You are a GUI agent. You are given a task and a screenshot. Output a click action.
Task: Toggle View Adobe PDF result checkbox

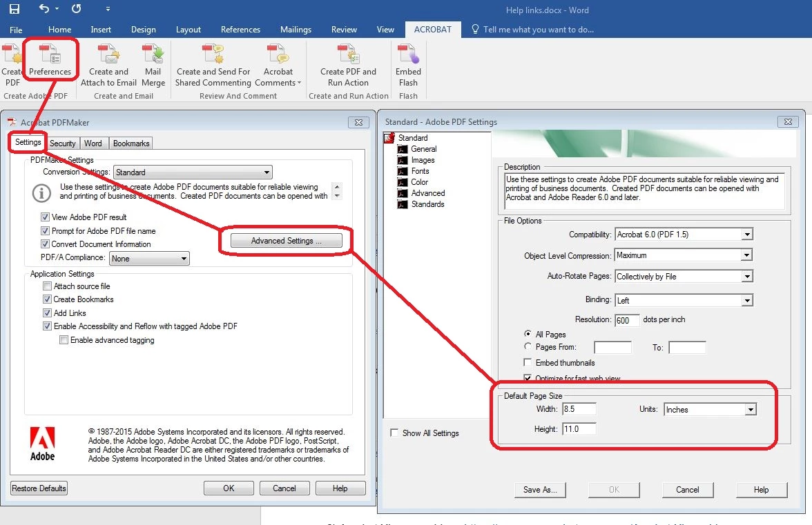click(45, 217)
